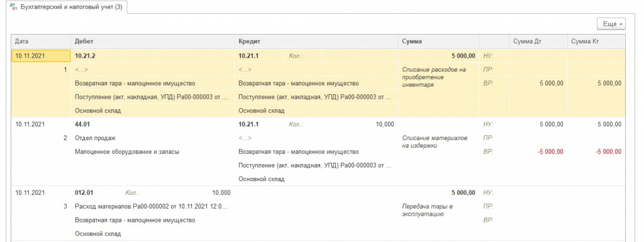Click the Кредит column header
Viewport: 644px width, 242px height.
[x=316, y=42]
